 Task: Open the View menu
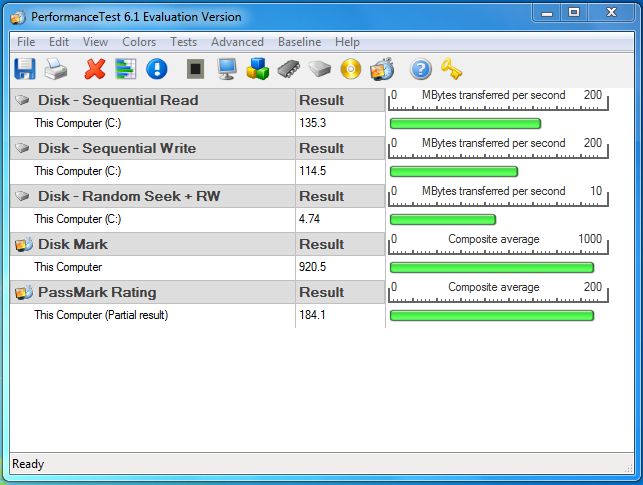click(x=96, y=42)
